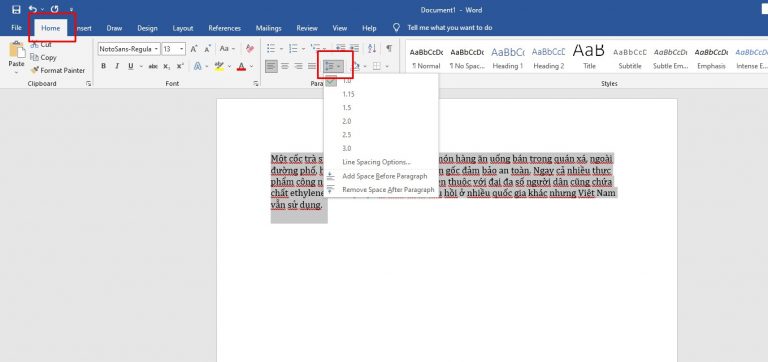Toggle Show/Hide paragraph marks
The image size is (768, 362).
(389, 48)
